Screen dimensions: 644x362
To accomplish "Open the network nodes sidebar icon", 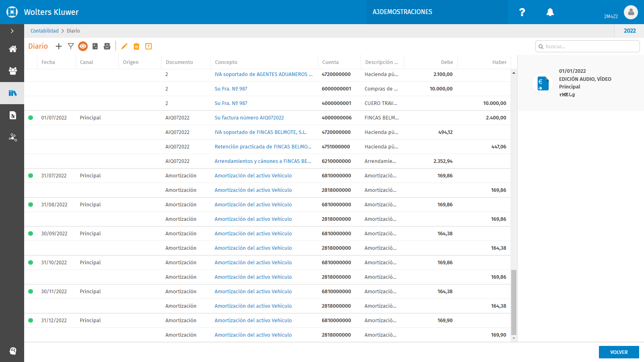I will pos(12,138).
